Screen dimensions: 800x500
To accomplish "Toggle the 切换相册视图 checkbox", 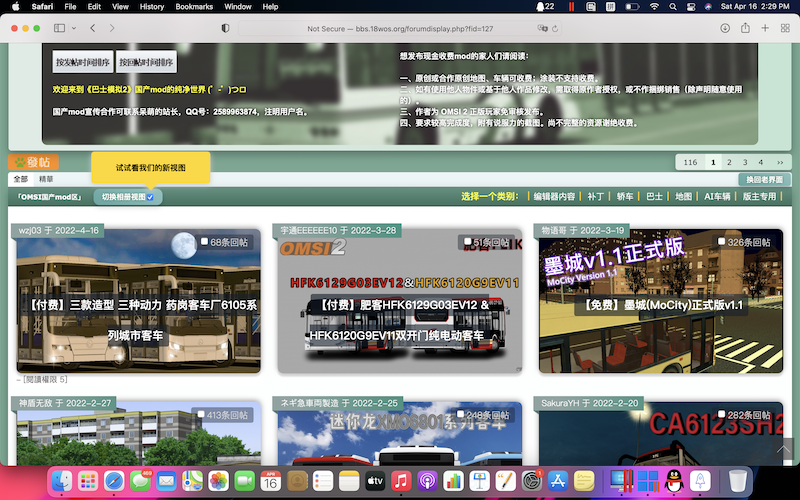I will [150, 197].
